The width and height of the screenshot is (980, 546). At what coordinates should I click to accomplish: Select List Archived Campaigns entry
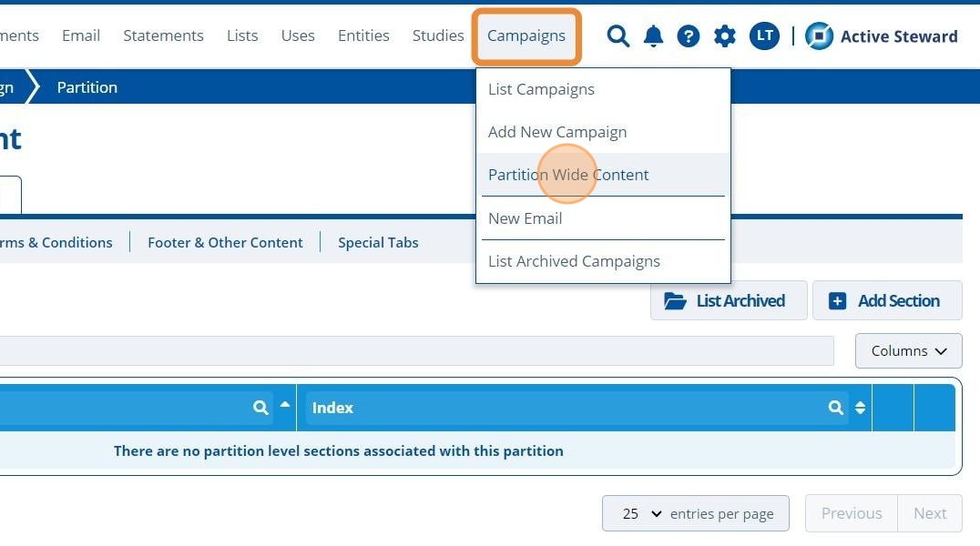click(x=574, y=261)
